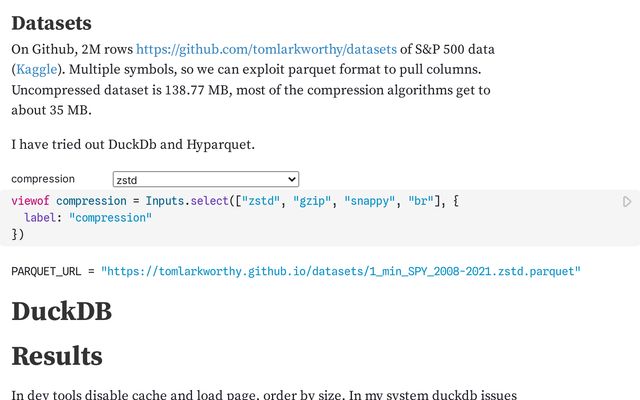The image size is (640, 400).
Task: Run the viewof compression cell
Action: pos(627,201)
